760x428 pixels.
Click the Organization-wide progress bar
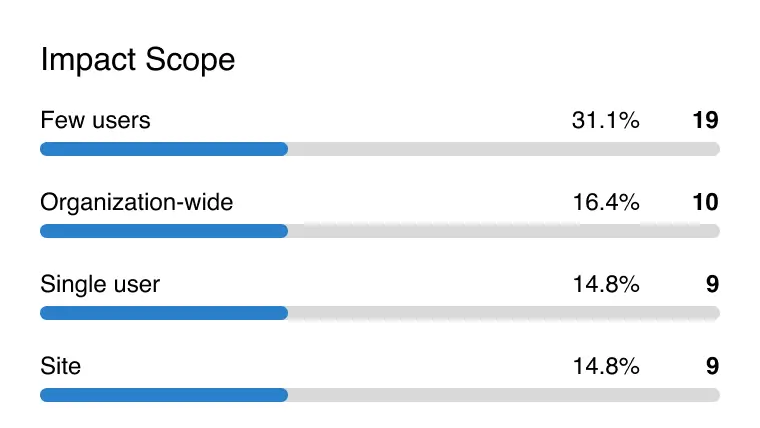(x=379, y=231)
